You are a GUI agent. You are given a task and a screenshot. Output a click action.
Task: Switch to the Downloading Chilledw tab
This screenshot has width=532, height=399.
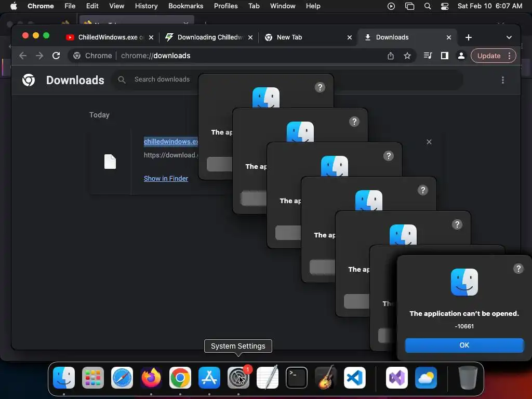209,37
